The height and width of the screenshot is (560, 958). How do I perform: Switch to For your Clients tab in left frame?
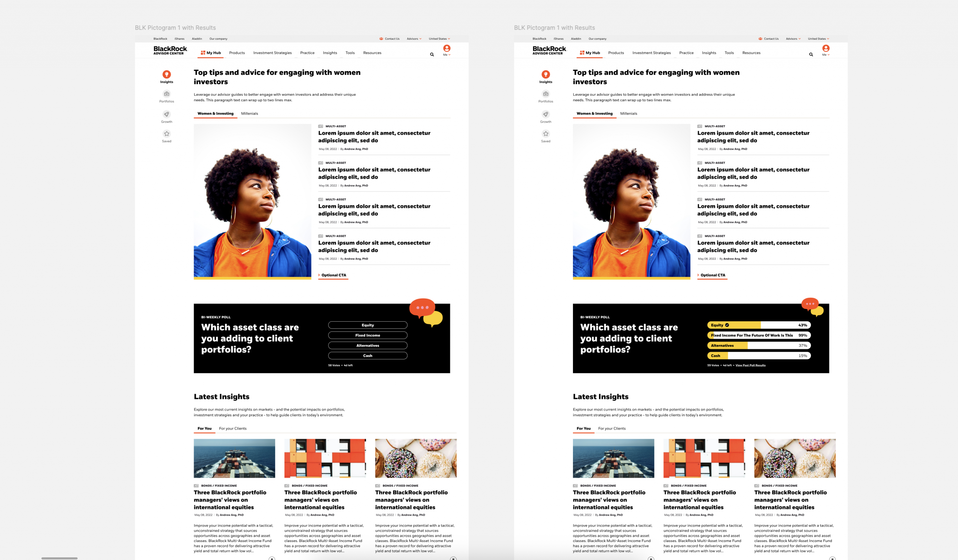tap(233, 429)
